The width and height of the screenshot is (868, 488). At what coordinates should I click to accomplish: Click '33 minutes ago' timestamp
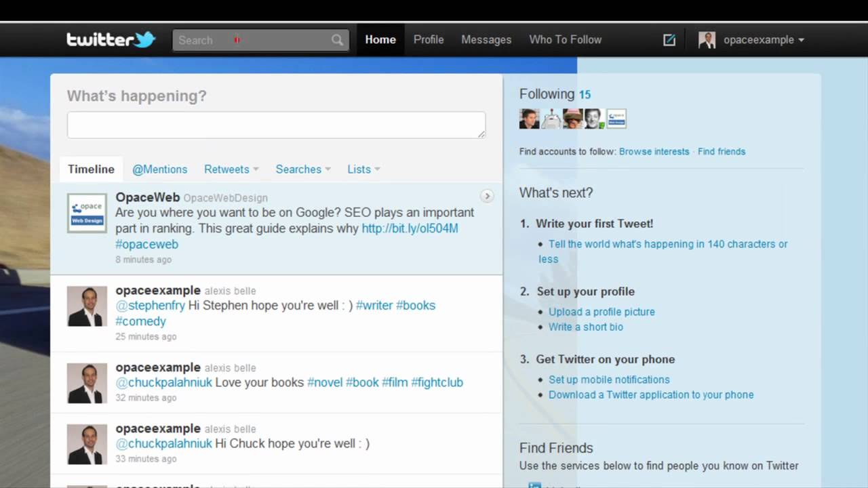[x=146, y=458]
